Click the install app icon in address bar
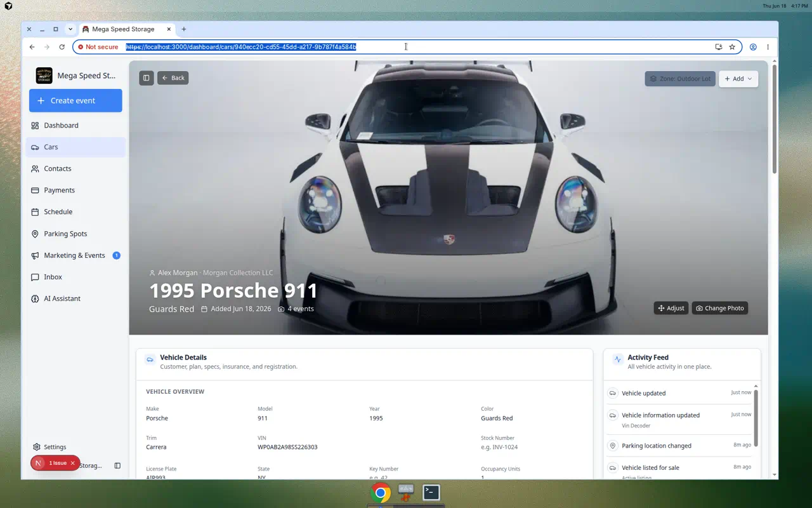Screen dimensions: 812x508 point(718,47)
